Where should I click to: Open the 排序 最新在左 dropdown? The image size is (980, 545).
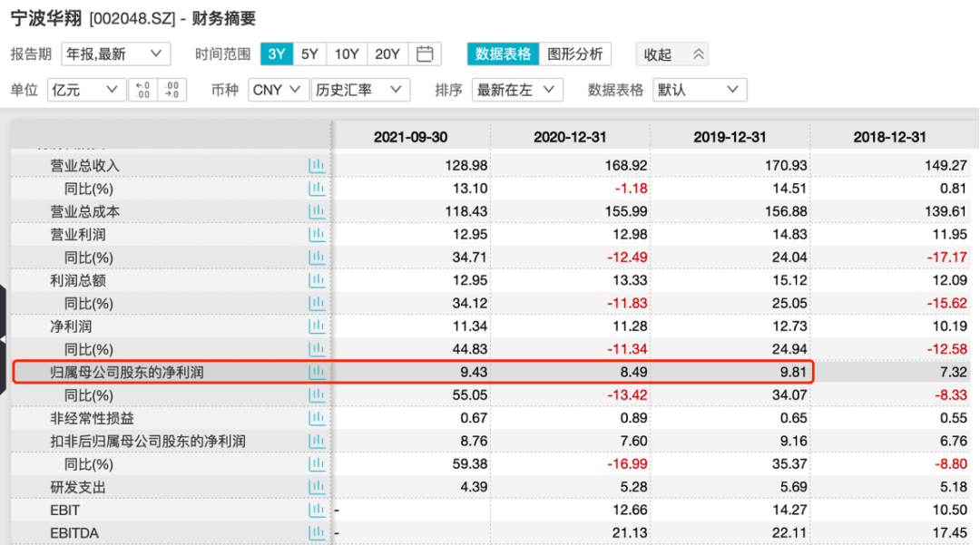(x=517, y=90)
